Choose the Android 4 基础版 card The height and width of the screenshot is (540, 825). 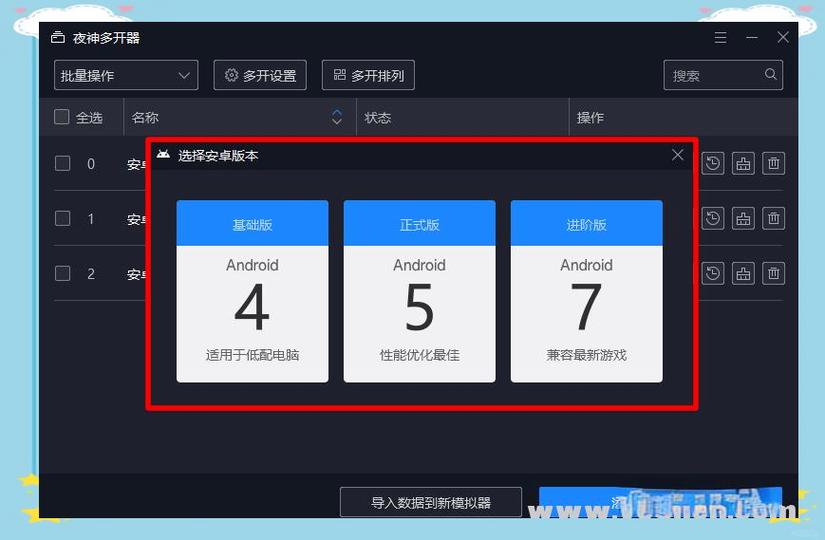[x=253, y=291]
